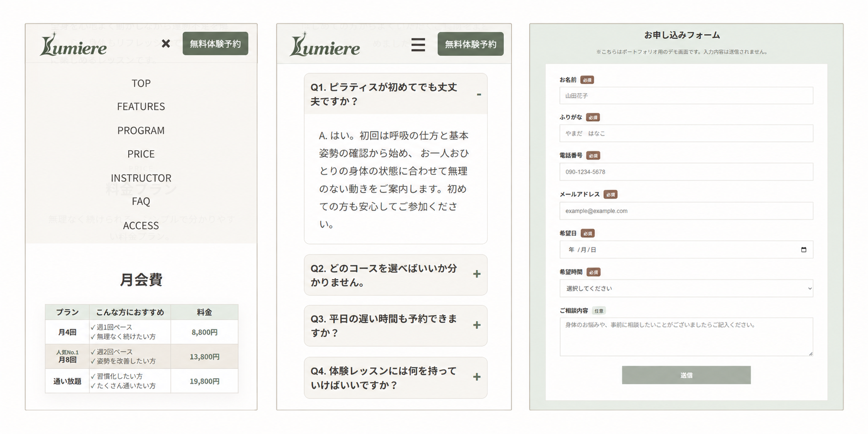Click the Lumiere logo in the FAQ screen

tap(325, 45)
